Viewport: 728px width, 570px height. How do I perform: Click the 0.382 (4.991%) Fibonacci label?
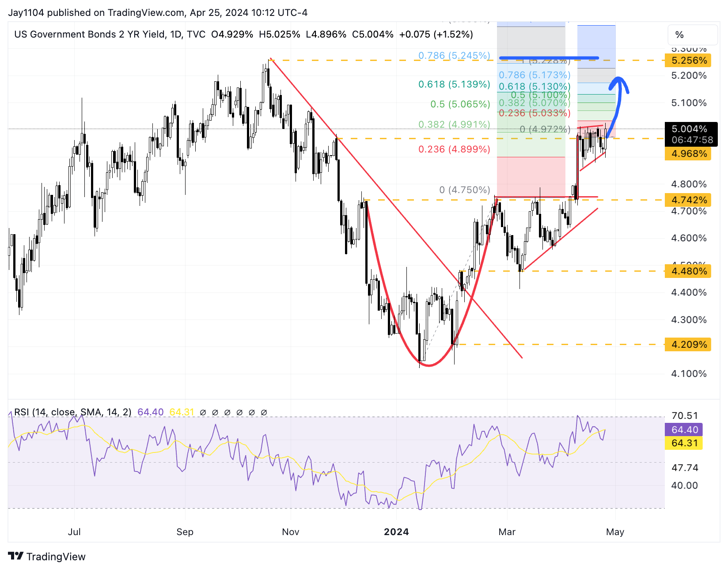pyautogui.click(x=454, y=125)
